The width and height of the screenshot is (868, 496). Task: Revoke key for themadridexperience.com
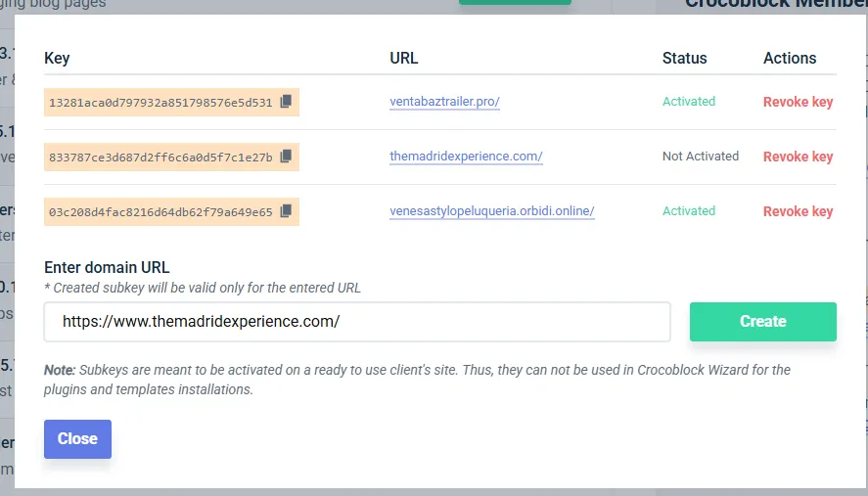point(798,157)
